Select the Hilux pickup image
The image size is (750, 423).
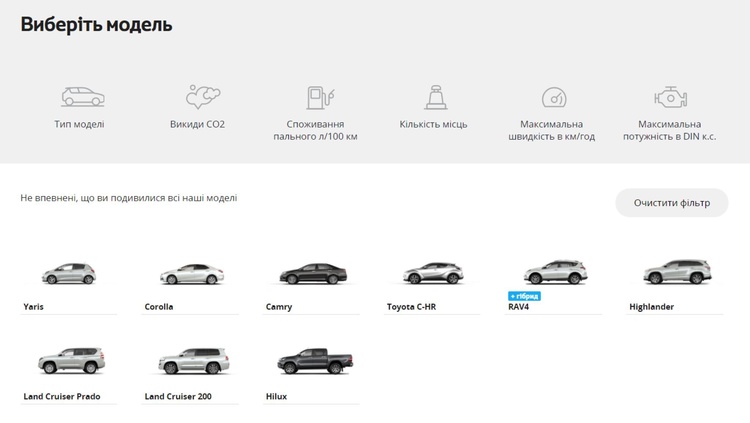click(x=315, y=361)
